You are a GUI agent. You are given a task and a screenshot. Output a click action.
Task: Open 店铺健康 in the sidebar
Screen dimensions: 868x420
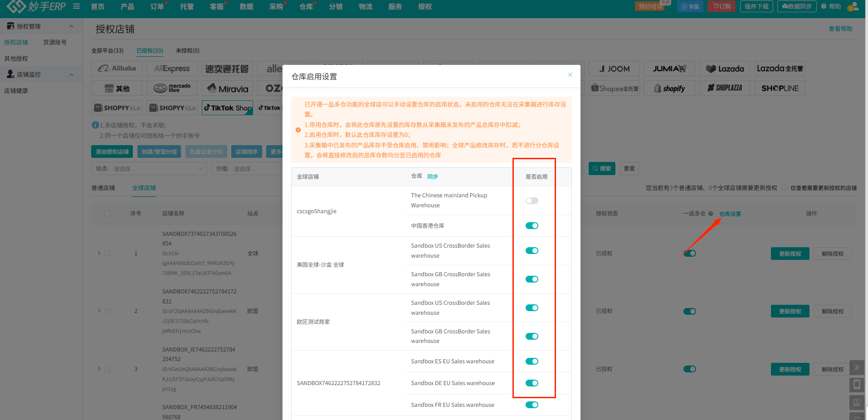[x=16, y=91]
